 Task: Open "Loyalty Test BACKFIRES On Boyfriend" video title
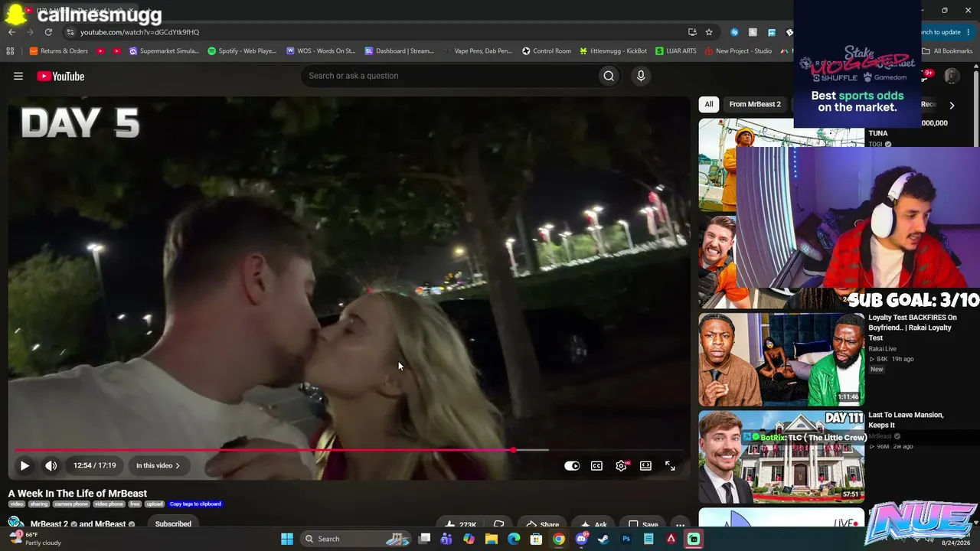[913, 328]
